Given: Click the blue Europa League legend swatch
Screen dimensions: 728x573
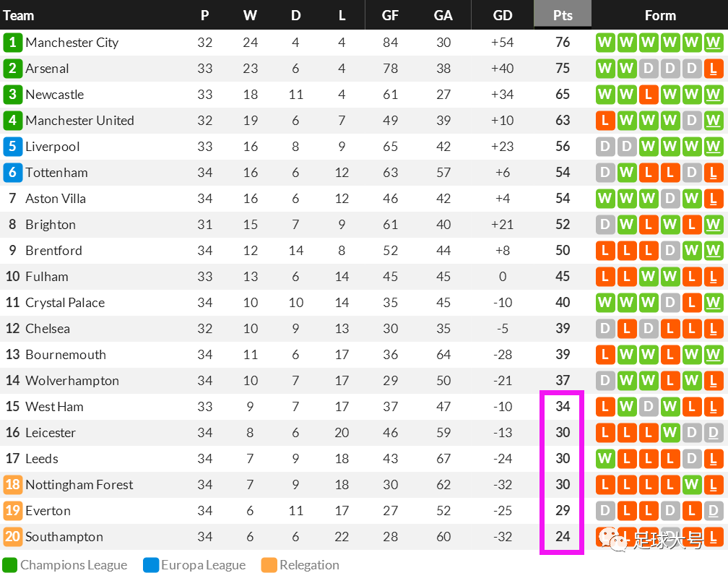Looking at the screenshot, I should click(x=151, y=564).
